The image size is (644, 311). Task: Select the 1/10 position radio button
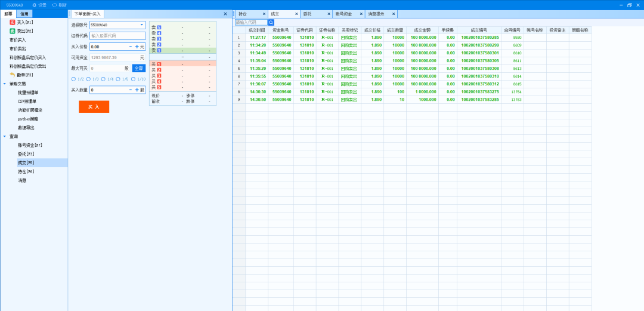[x=132, y=79]
